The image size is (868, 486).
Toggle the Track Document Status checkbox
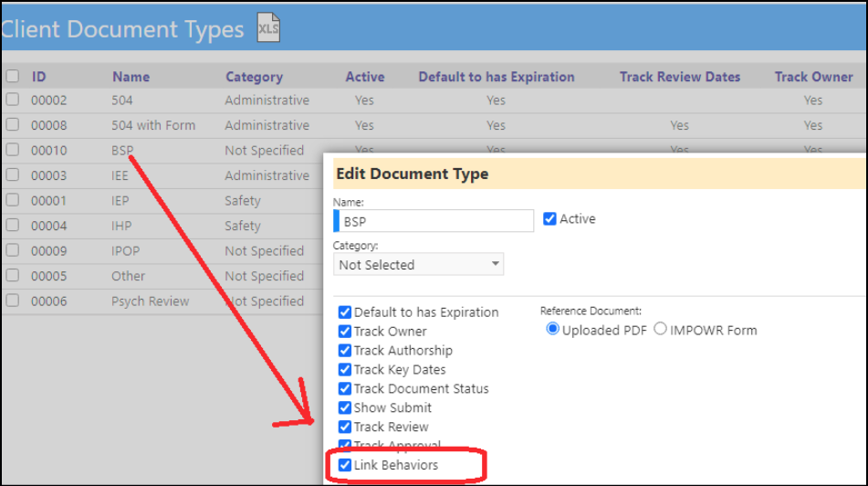click(x=344, y=388)
